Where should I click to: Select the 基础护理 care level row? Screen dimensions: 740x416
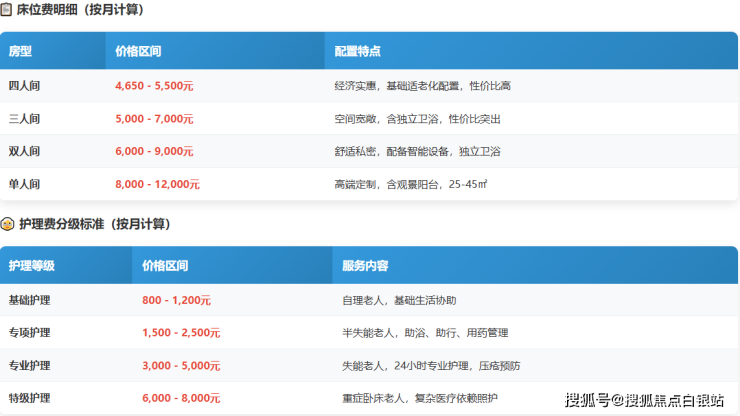[x=29, y=300]
